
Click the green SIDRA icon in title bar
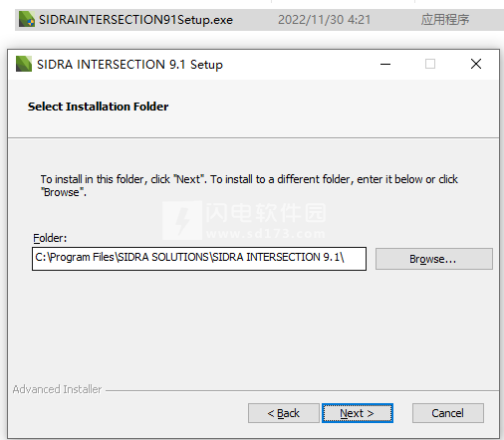(x=24, y=64)
